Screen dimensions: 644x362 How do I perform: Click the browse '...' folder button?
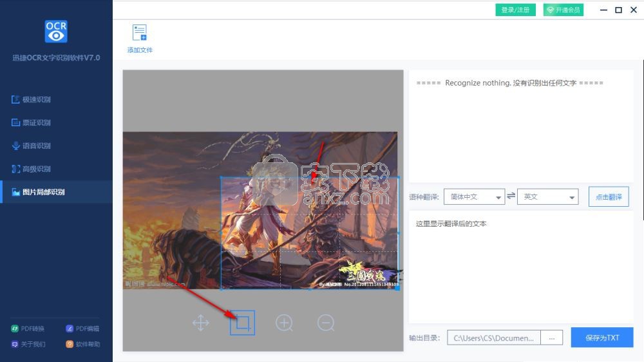pos(552,338)
